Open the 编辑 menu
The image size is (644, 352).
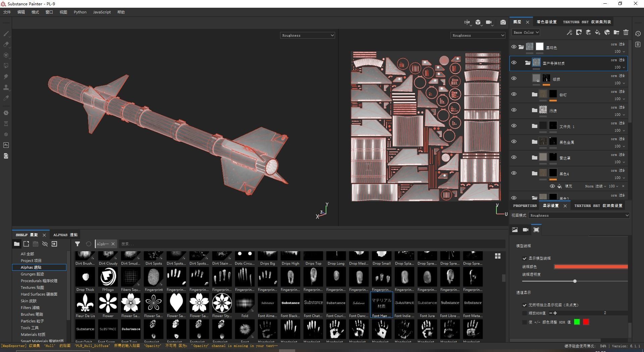click(21, 12)
